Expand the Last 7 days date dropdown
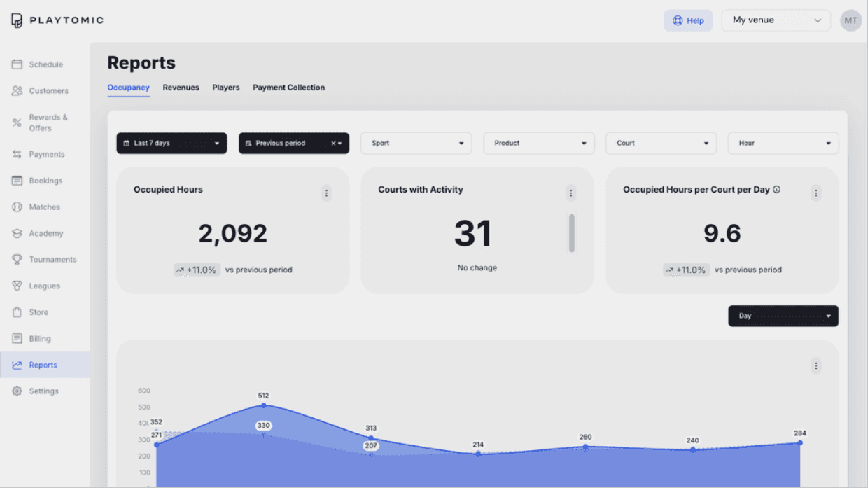This screenshot has width=868, height=488. (x=171, y=144)
